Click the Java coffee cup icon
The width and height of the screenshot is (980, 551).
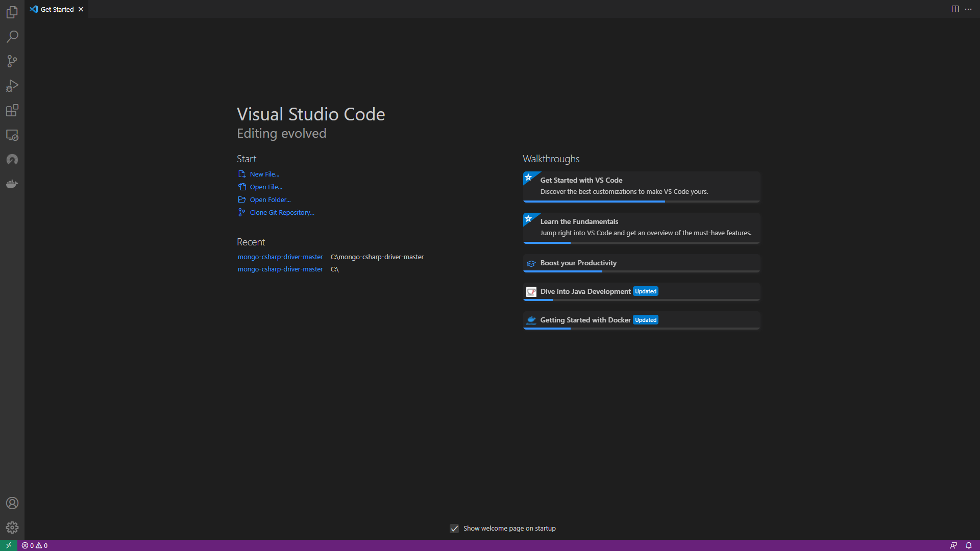(x=531, y=292)
